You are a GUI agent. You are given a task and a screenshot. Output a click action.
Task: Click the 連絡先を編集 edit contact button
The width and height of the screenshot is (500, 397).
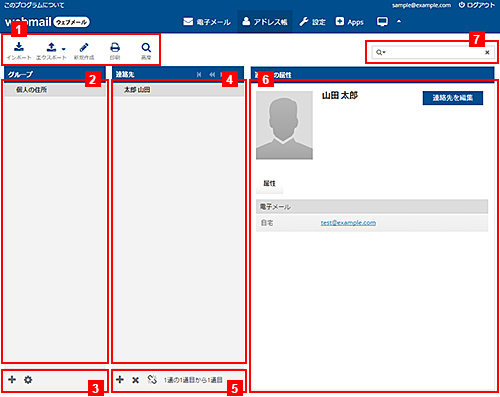453,98
